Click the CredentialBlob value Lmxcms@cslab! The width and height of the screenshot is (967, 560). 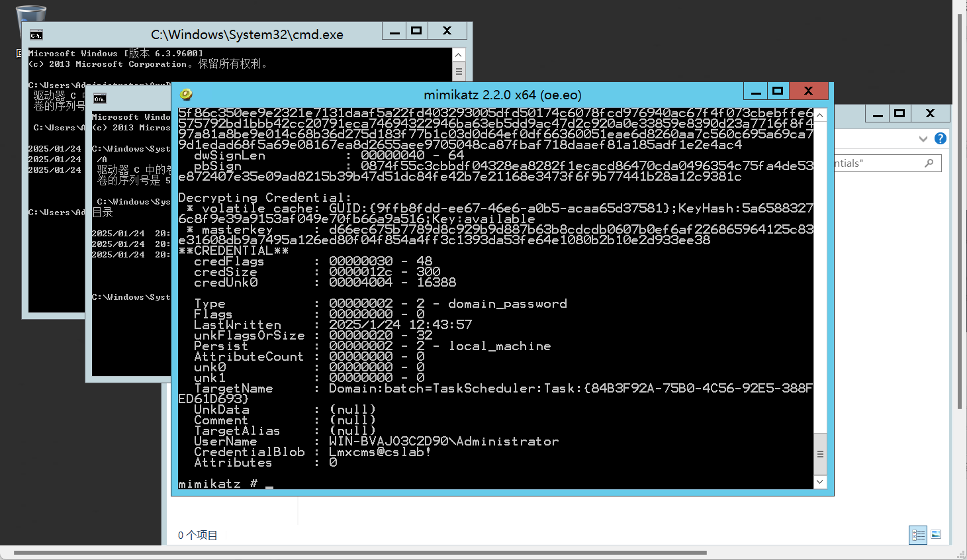tap(380, 452)
